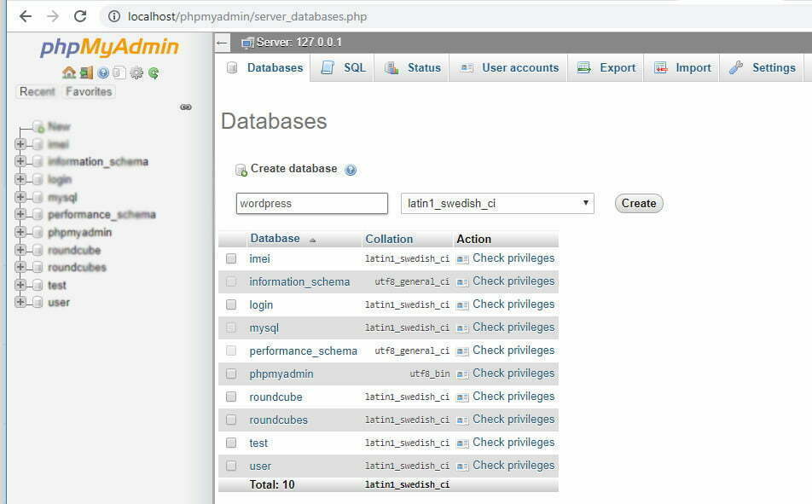
Task: Expand the phpmyadmin node in sidebar tree
Action: point(20,232)
